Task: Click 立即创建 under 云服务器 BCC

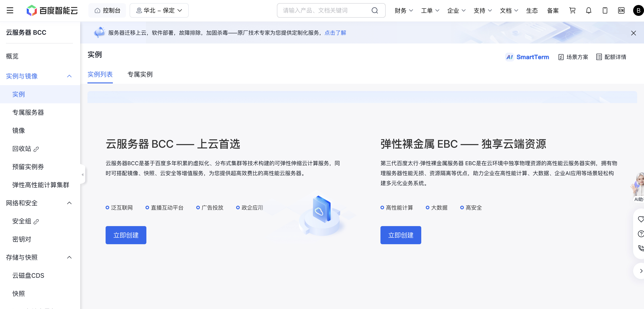Action: tap(126, 235)
